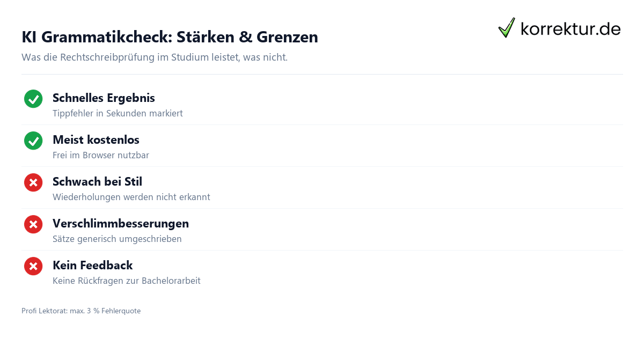Click Tippfehler in Sekunden markiert description
Screen dimensions: 644x338
pyautogui.click(x=118, y=114)
